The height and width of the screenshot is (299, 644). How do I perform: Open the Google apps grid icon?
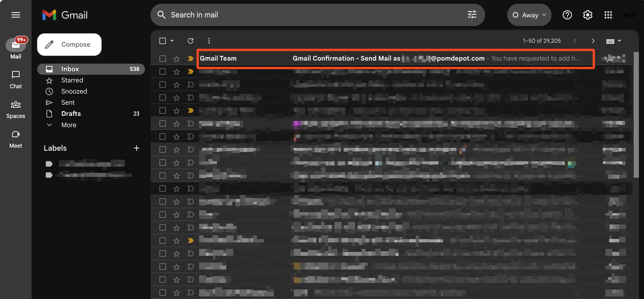[608, 15]
